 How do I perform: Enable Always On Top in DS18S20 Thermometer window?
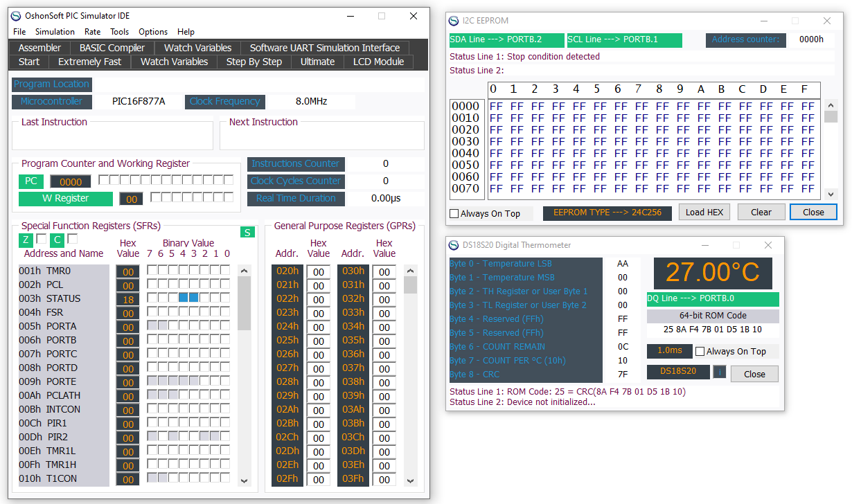pos(700,351)
